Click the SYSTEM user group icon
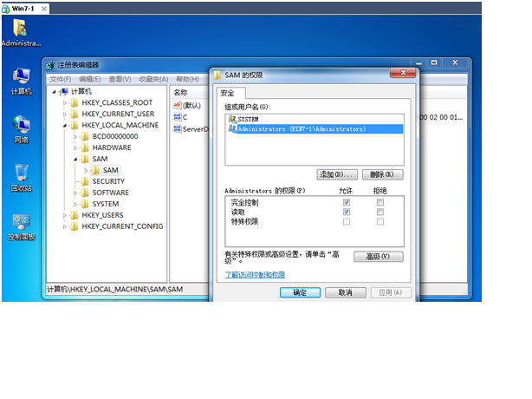532x399 pixels. click(x=232, y=119)
